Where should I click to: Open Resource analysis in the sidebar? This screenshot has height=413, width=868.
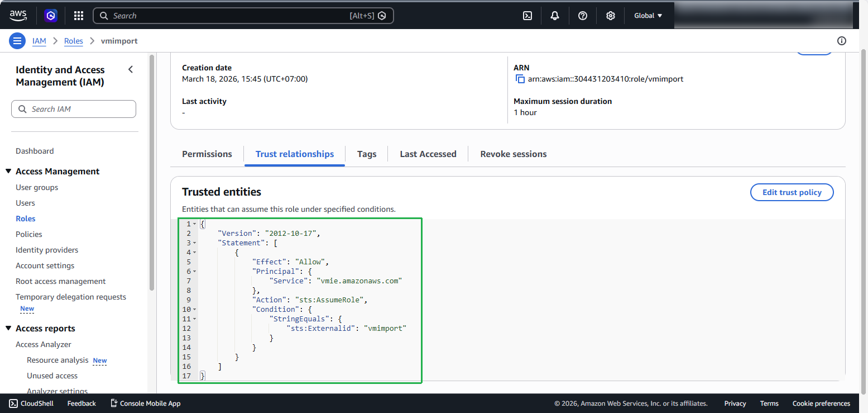point(57,360)
